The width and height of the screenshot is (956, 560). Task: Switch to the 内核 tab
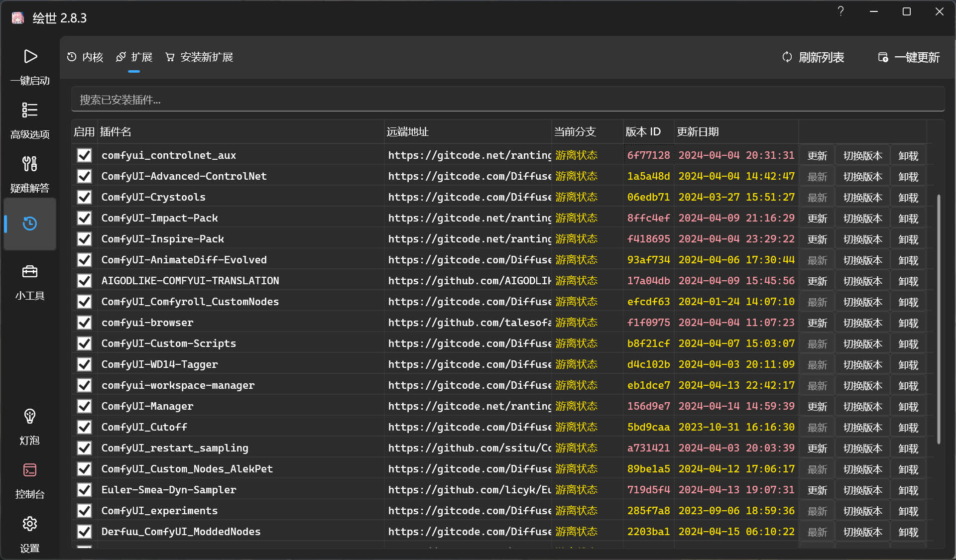click(x=85, y=57)
